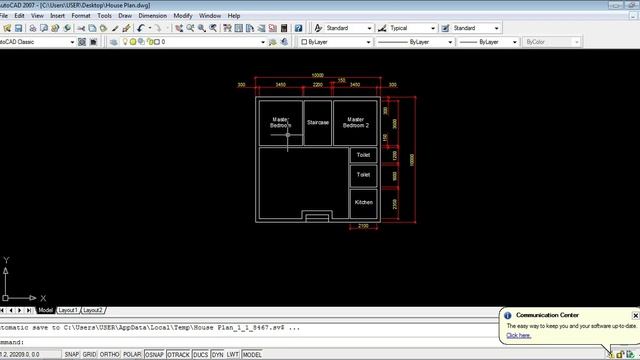Click the My Workspace icon

pyautogui.click(x=93, y=42)
